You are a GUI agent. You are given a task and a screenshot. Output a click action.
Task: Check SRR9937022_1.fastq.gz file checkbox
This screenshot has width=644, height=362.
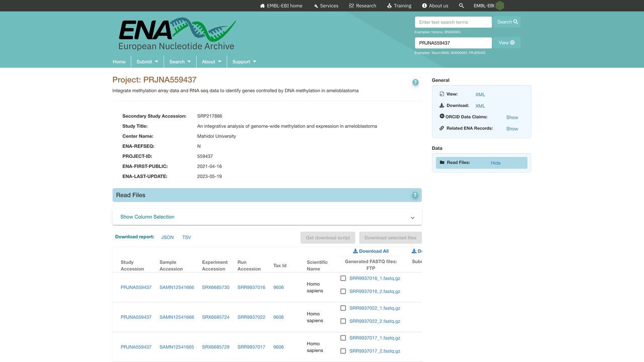coord(343,308)
